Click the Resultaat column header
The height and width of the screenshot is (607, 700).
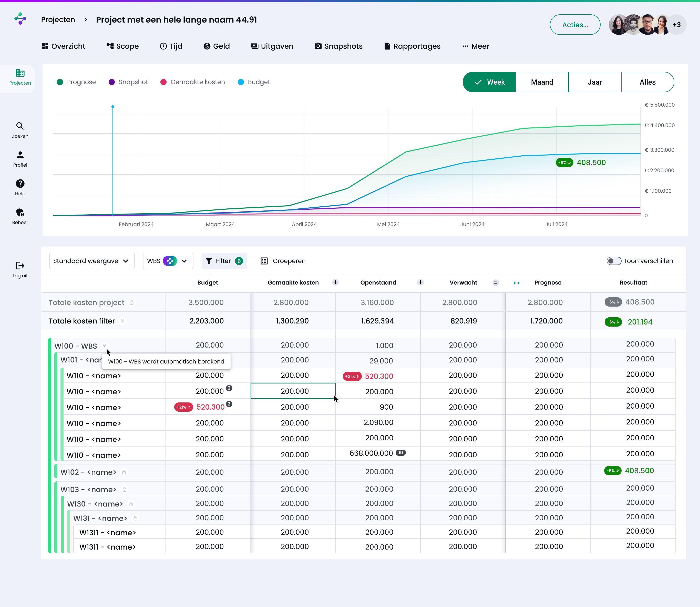click(x=633, y=282)
